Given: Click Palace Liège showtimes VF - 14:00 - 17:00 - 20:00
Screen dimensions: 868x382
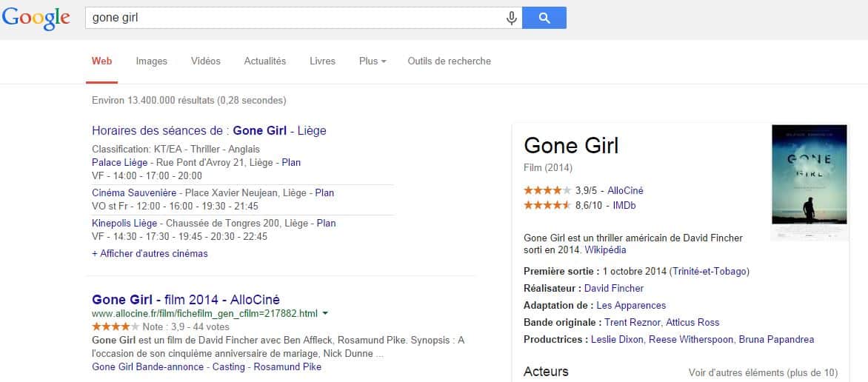Looking at the screenshot, I should click(147, 175).
